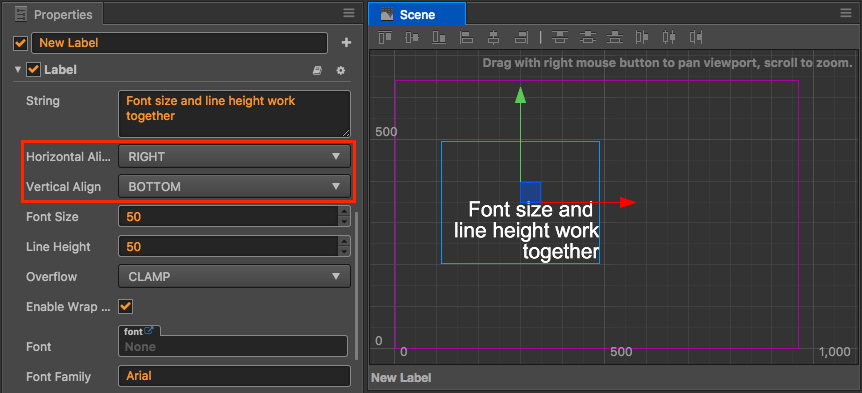
Task: Click the Font Size property label
Action: [x=52, y=217]
